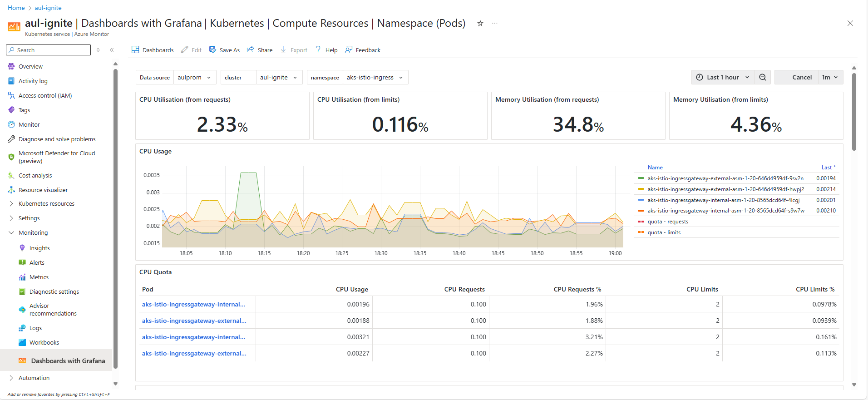
Task: Open the first ingressgateway-internal pod link
Action: pyautogui.click(x=193, y=304)
